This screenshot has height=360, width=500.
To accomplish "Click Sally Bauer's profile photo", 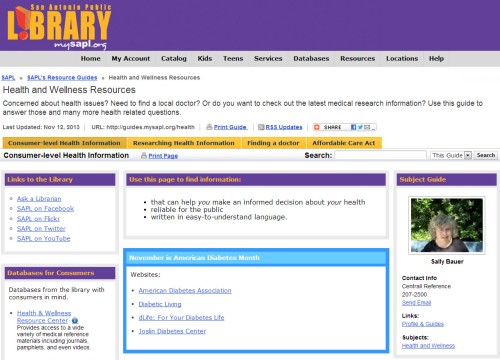I will tap(447, 225).
